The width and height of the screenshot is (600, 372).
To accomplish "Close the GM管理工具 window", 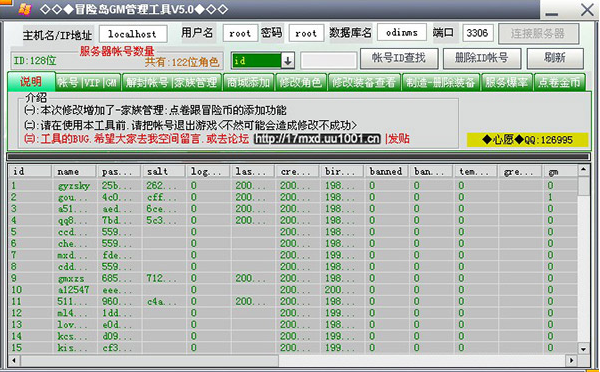I will pos(587,10).
